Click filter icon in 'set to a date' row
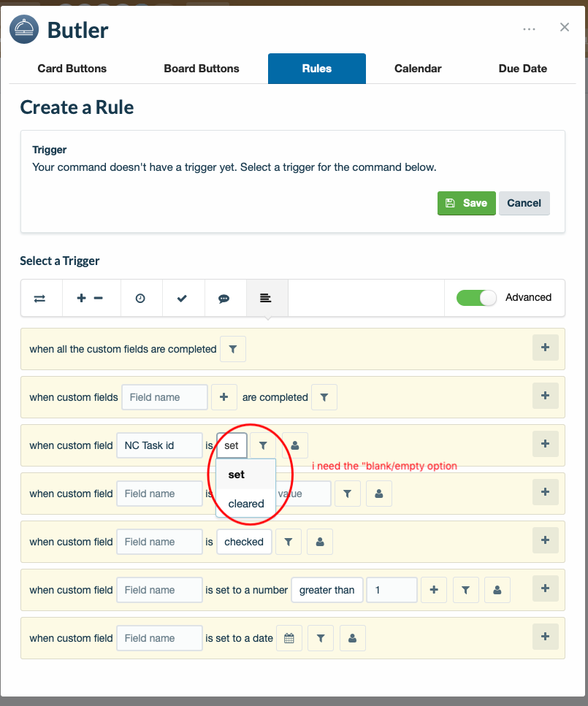588x706 pixels. (x=321, y=638)
